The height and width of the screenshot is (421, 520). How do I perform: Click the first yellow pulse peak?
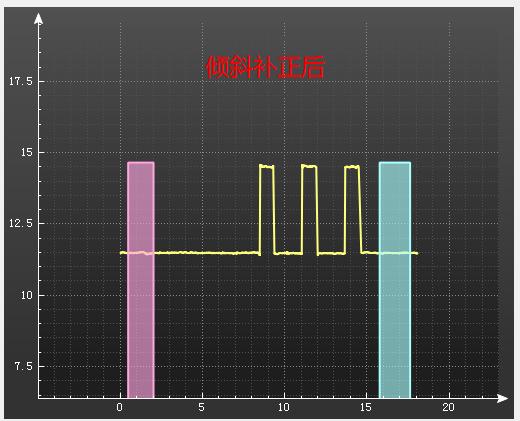point(267,166)
